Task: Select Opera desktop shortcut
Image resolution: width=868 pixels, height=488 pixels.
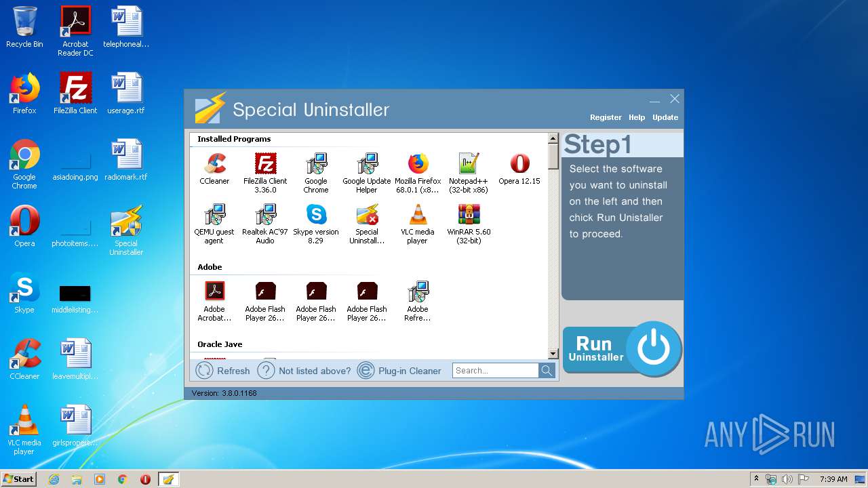Action: tap(24, 226)
